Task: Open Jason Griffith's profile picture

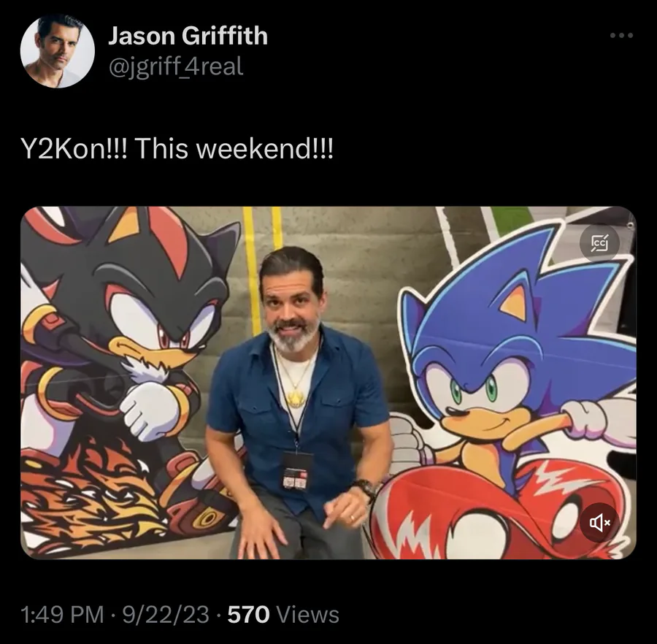Action: tap(58, 51)
